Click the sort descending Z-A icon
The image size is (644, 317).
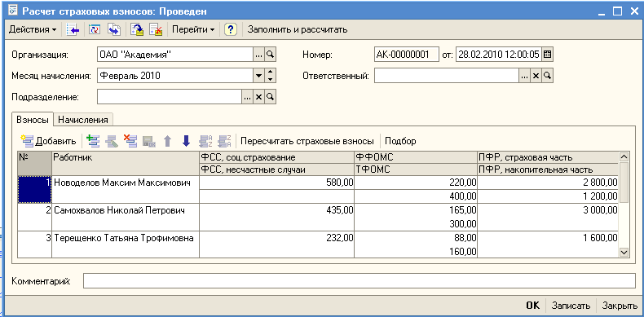tap(224, 141)
